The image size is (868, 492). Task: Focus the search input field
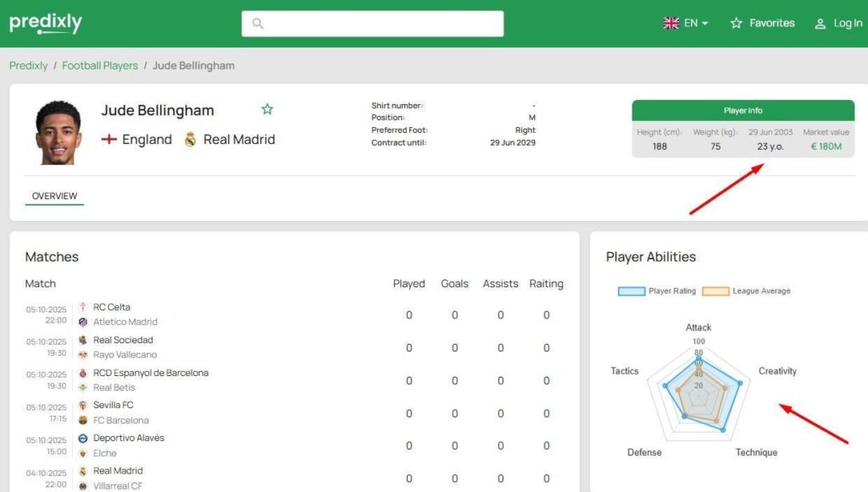coord(381,24)
